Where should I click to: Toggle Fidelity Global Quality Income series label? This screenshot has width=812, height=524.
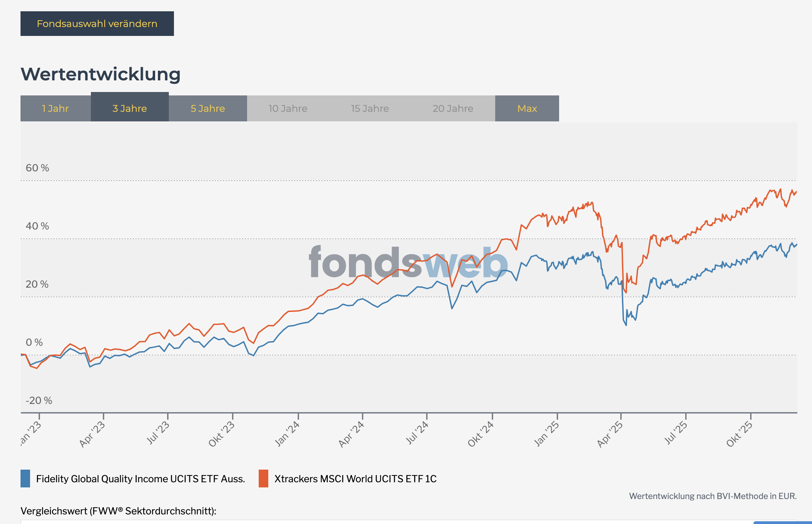(140, 479)
